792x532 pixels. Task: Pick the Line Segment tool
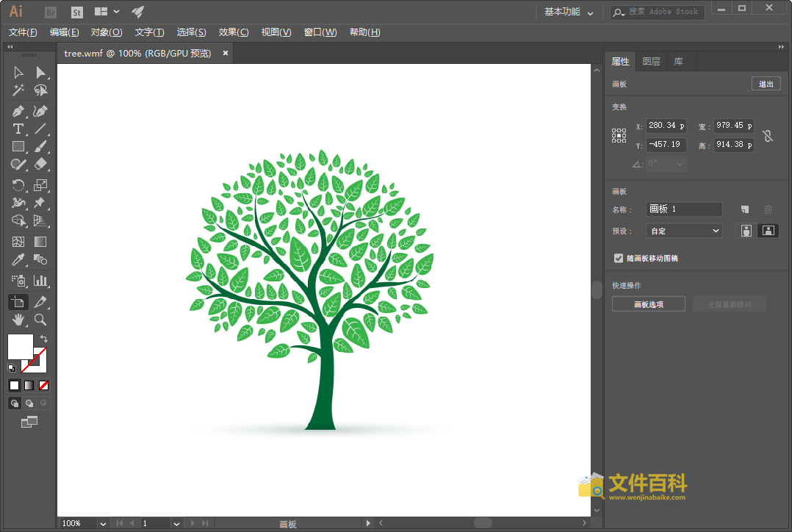pyautogui.click(x=40, y=129)
